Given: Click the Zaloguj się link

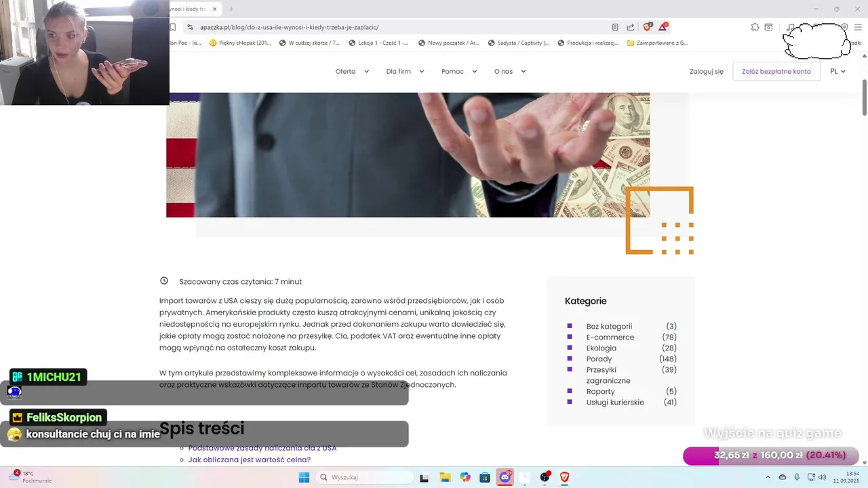Looking at the screenshot, I should [706, 71].
